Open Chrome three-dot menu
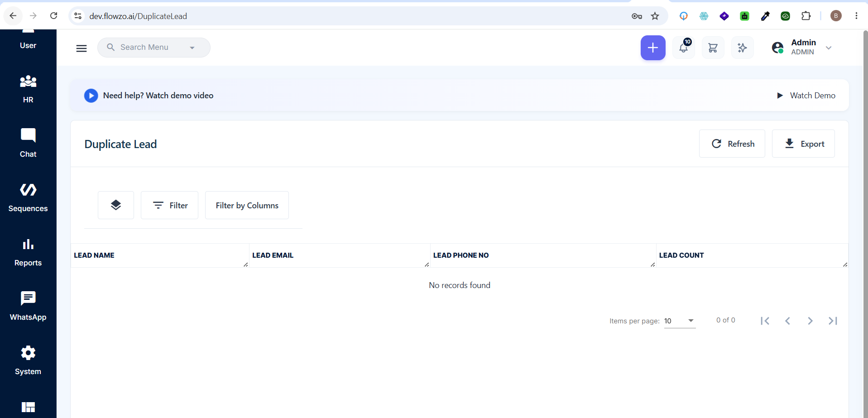Image resolution: width=868 pixels, height=418 pixels. (856, 16)
